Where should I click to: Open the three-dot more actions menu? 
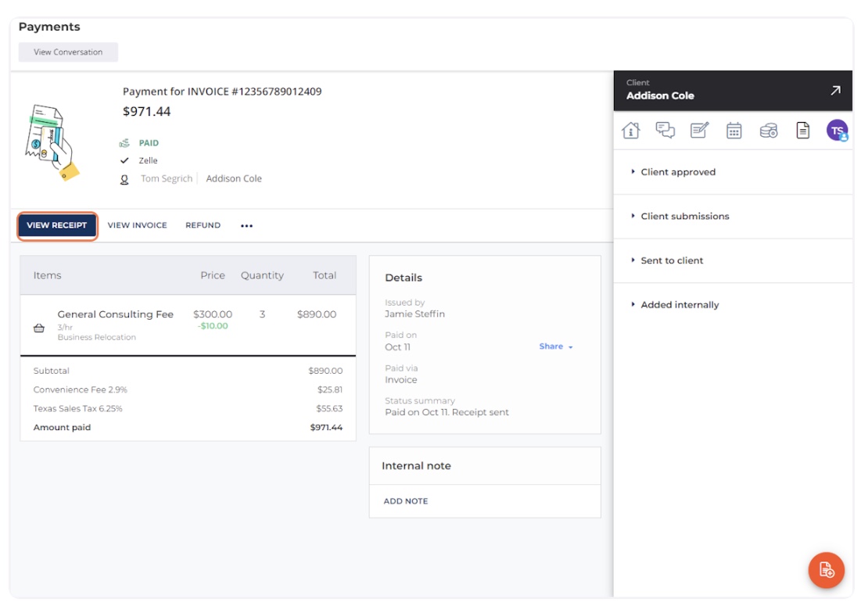coord(247,226)
